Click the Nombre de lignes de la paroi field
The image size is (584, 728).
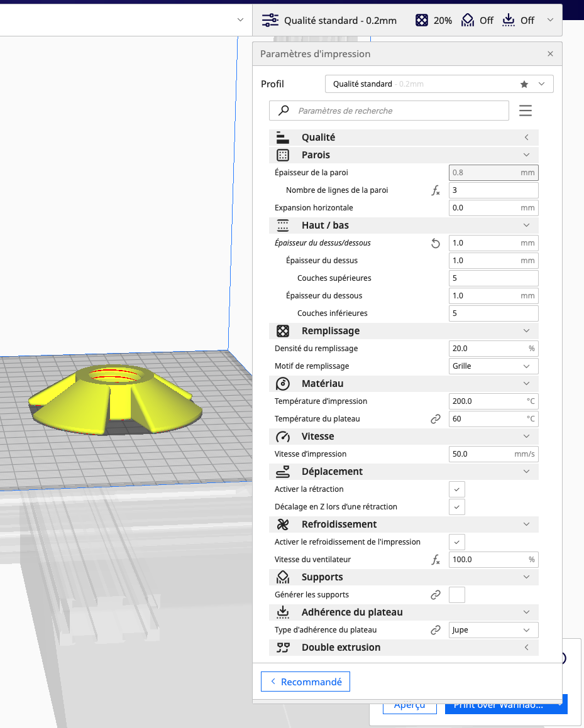click(x=493, y=190)
